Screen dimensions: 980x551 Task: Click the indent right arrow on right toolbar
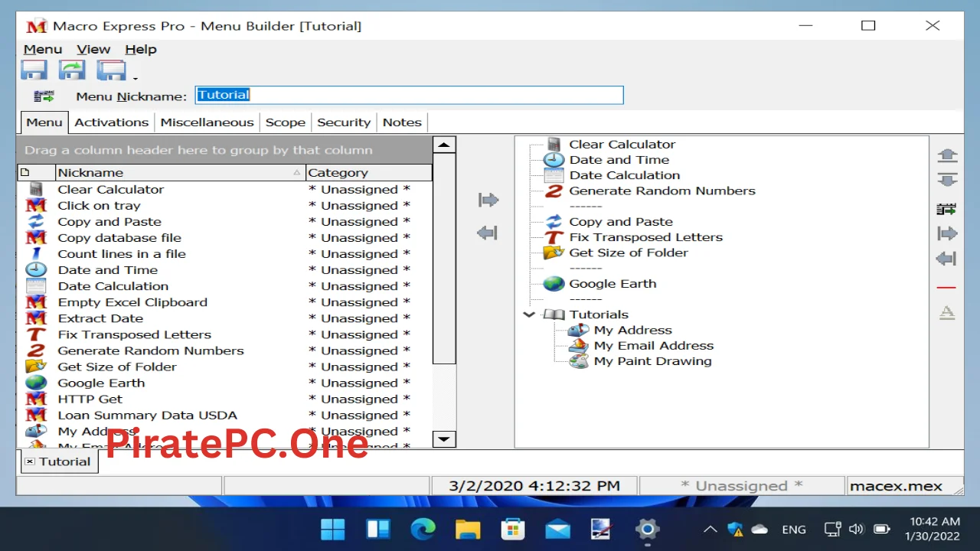pos(947,234)
